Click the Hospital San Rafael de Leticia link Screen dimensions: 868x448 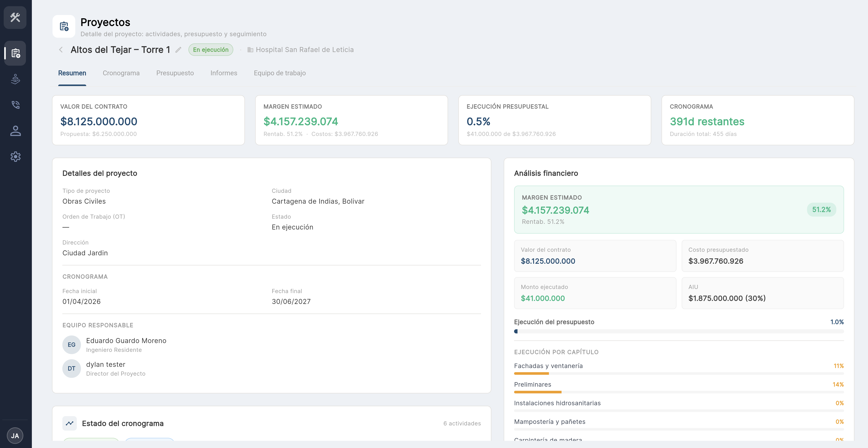tap(305, 50)
